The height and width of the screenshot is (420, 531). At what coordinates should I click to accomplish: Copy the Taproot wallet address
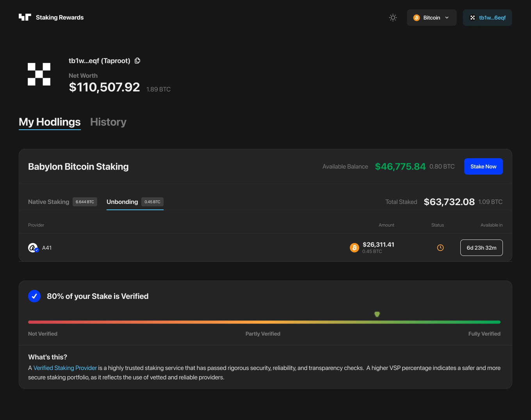[137, 61]
